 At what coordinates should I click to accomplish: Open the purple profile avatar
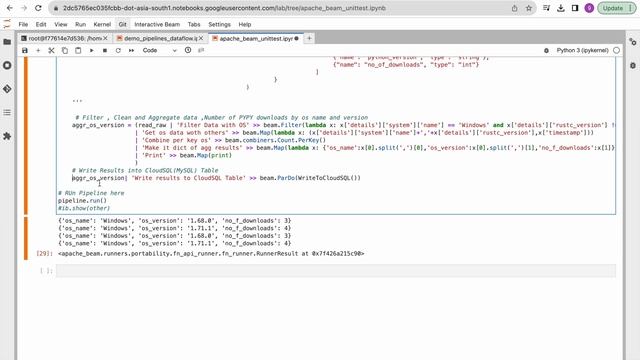tap(589, 8)
